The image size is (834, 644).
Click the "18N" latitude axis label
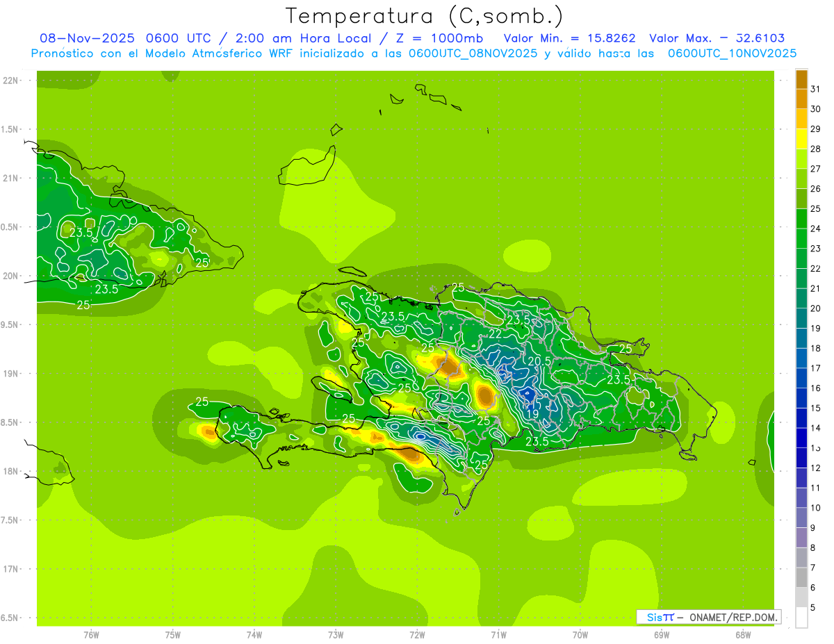coord(10,471)
